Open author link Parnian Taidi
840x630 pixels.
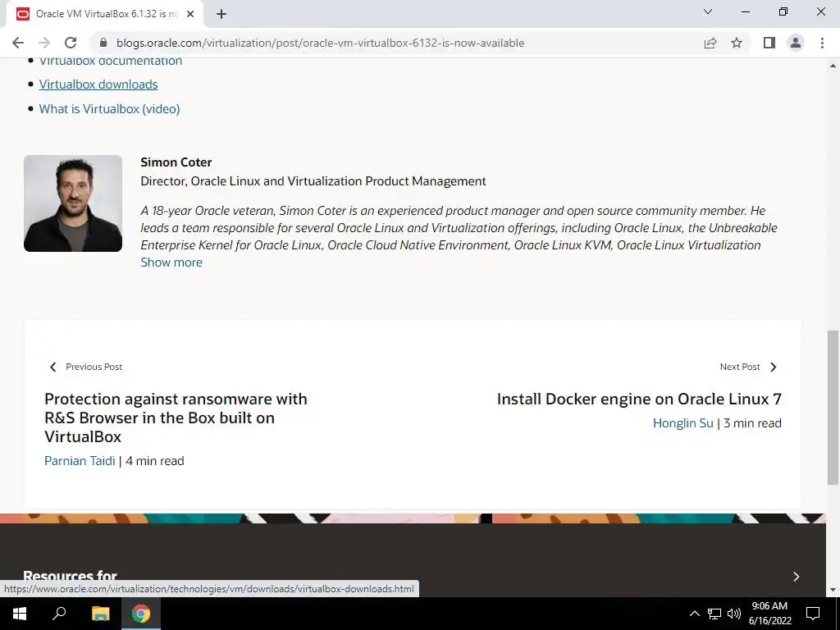pyautogui.click(x=80, y=461)
